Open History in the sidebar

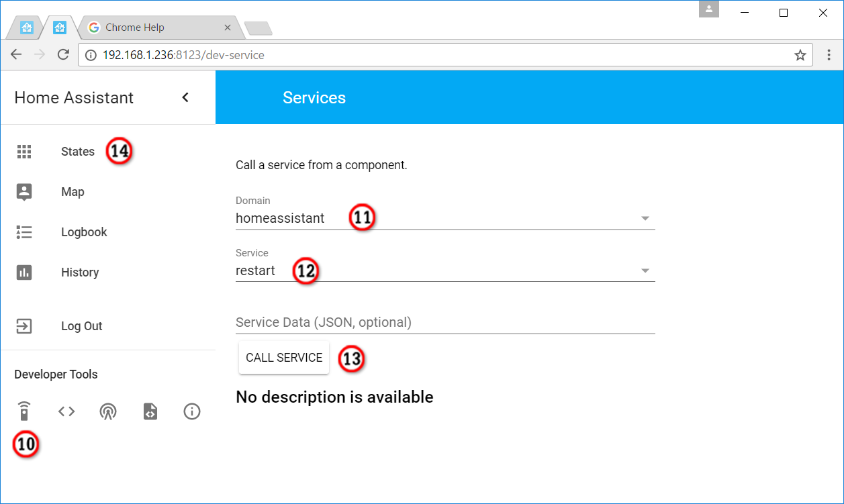click(x=80, y=272)
